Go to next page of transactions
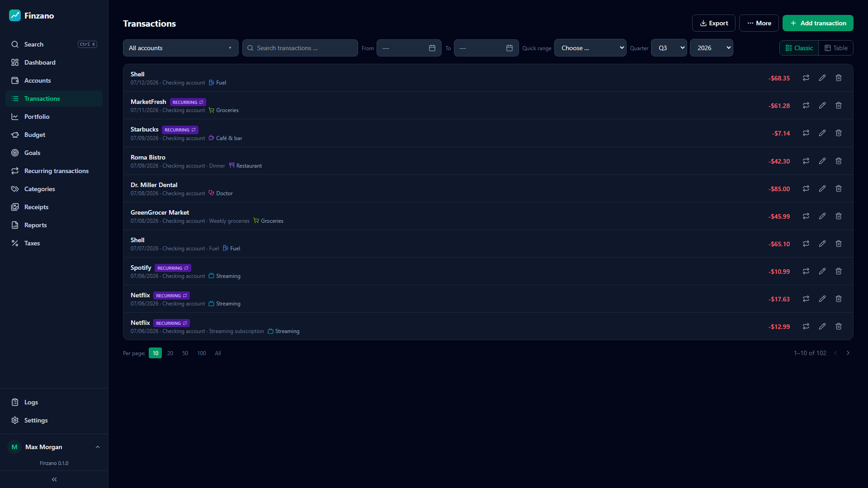The width and height of the screenshot is (868, 488). (x=848, y=353)
